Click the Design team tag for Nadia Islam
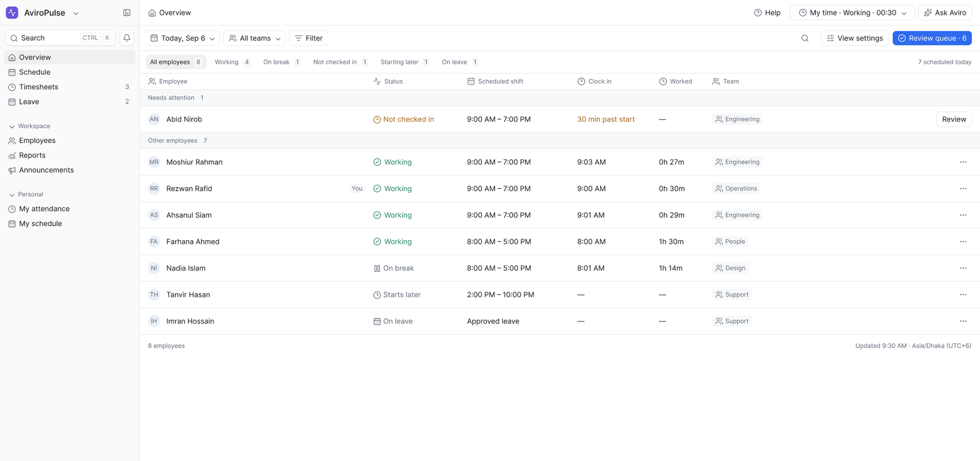 (730, 268)
